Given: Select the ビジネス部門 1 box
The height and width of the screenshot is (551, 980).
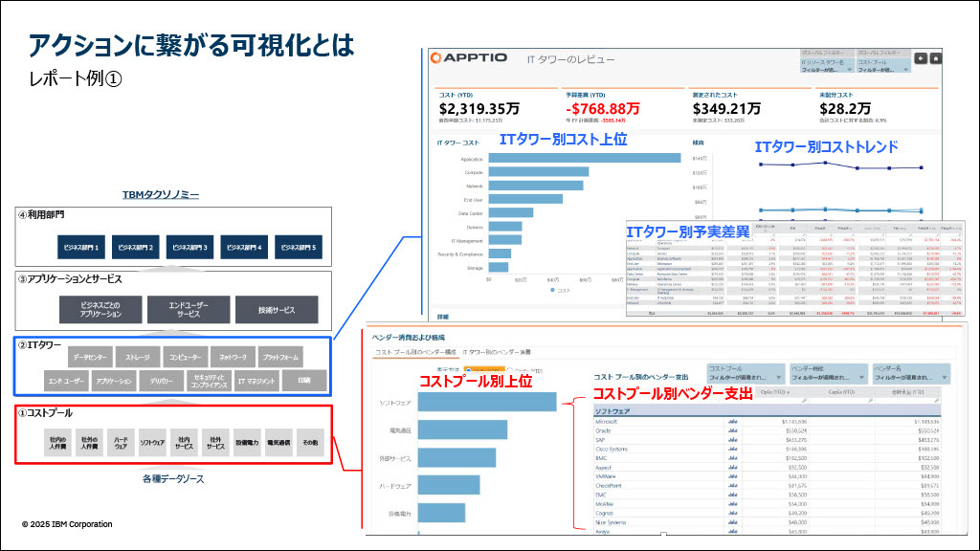Looking at the screenshot, I should point(81,248).
